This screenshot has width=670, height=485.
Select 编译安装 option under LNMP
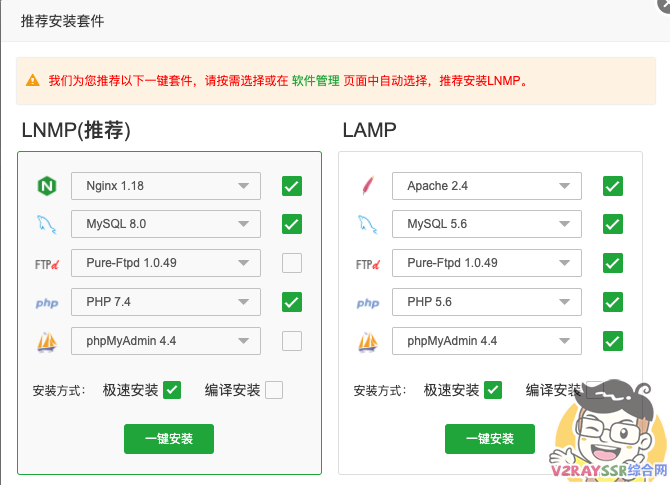click(274, 390)
